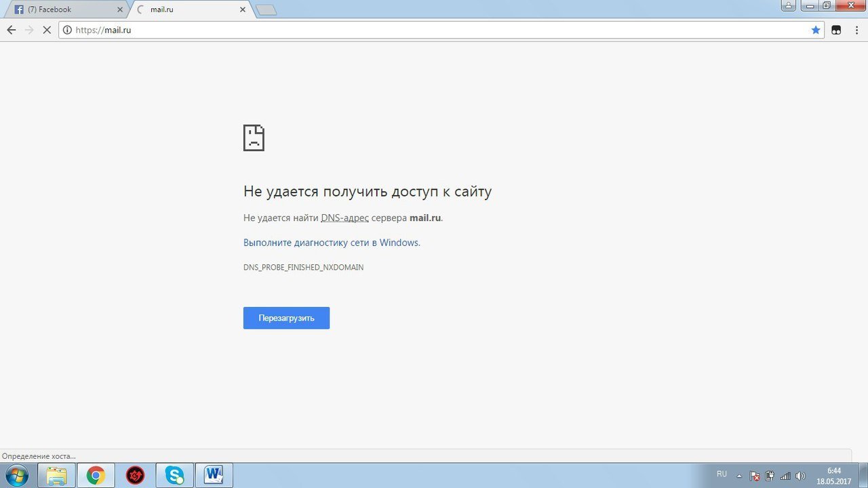Open a new tab
The height and width of the screenshot is (488, 868).
point(266,9)
